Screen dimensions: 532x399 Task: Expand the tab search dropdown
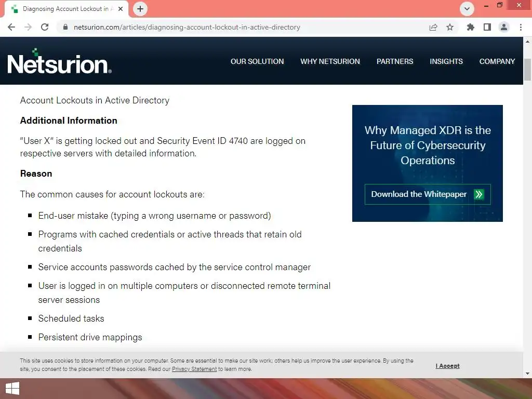[467, 9]
